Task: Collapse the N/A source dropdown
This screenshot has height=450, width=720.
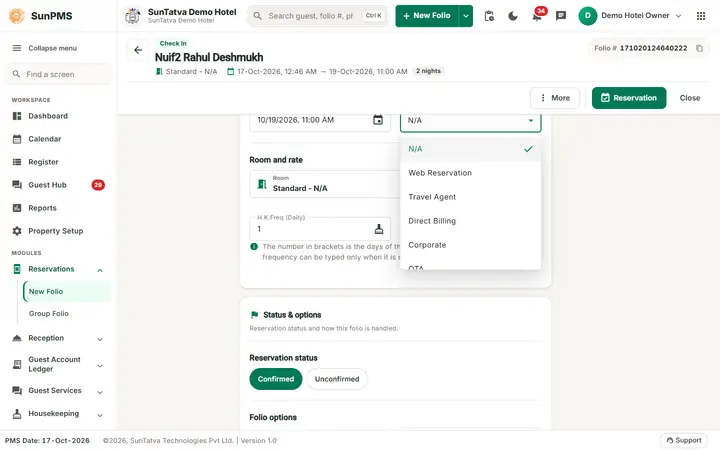Action: [x=531, y=120]
